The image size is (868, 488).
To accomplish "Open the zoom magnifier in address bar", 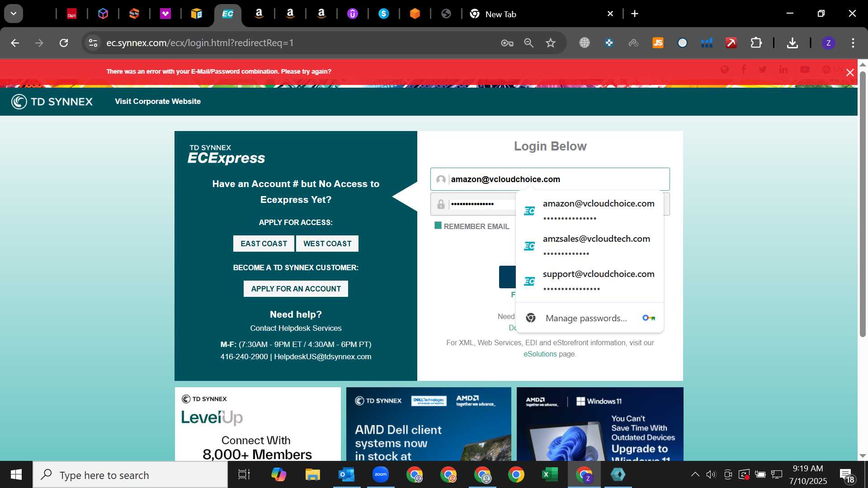I will (x=528, y=43).
